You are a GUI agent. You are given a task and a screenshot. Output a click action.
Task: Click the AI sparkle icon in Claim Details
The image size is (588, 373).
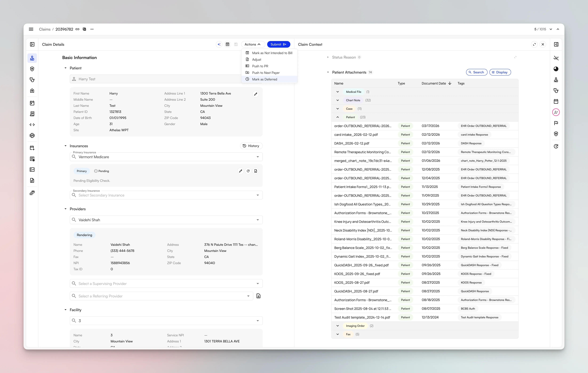[219, 44]
